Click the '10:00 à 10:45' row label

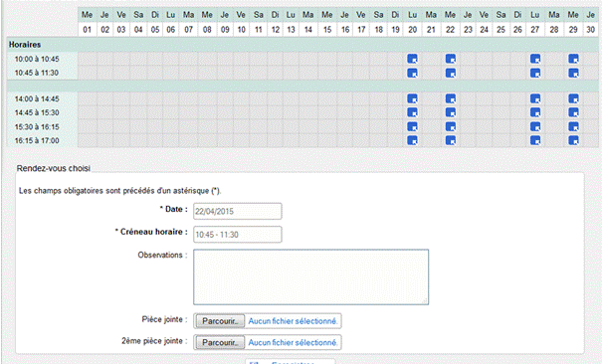click(37, 59)
